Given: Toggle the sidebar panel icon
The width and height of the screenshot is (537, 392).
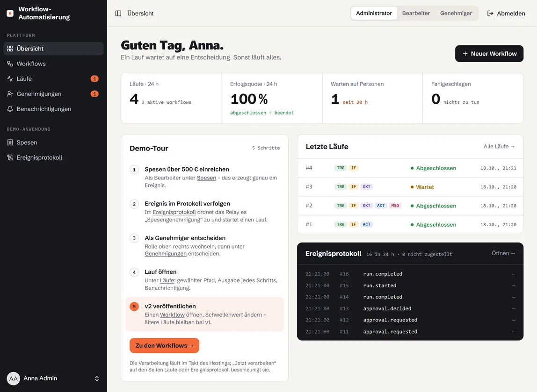Looking at the screenshot, I should tap(118, 14).
